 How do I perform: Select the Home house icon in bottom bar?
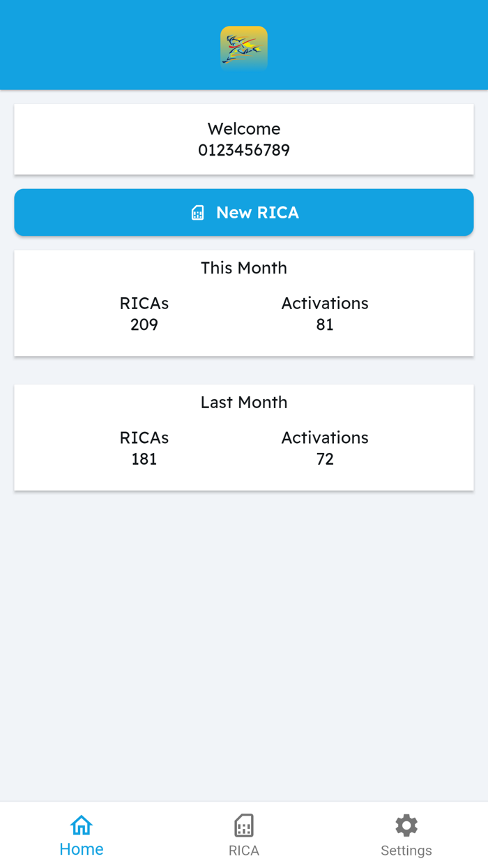click(x=82, y=824)
